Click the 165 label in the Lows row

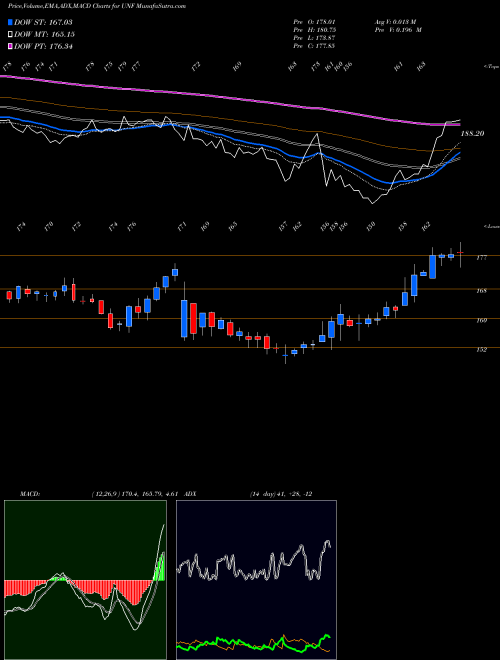pos(233,226)
